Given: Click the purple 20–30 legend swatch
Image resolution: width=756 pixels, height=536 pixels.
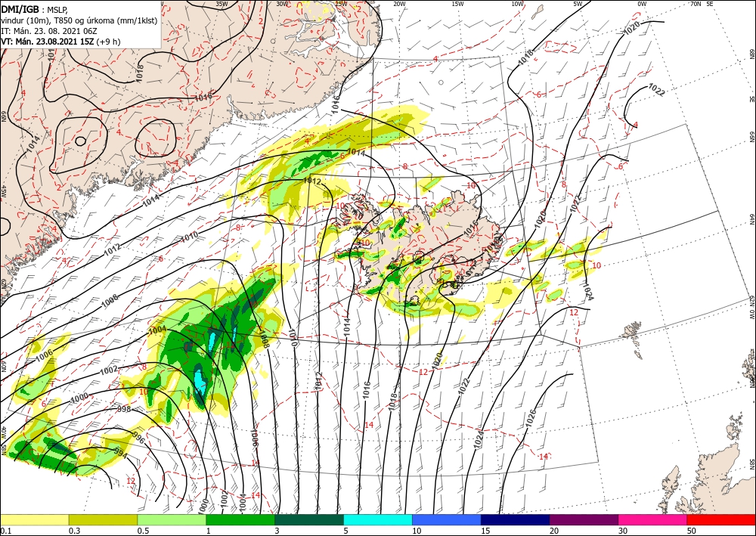Looking at the screenshot, I should tap(584, 519).
